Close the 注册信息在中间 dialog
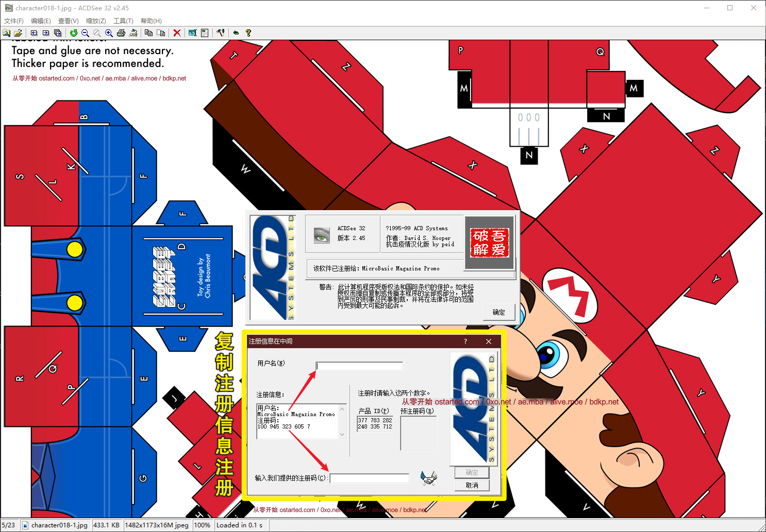766x532 pixels. tap(489, 341)
